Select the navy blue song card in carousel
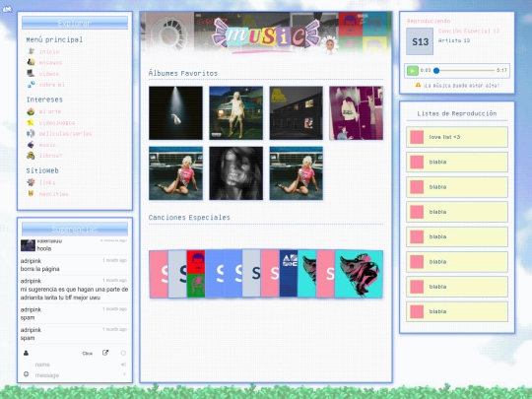 [x=289, y=274]
